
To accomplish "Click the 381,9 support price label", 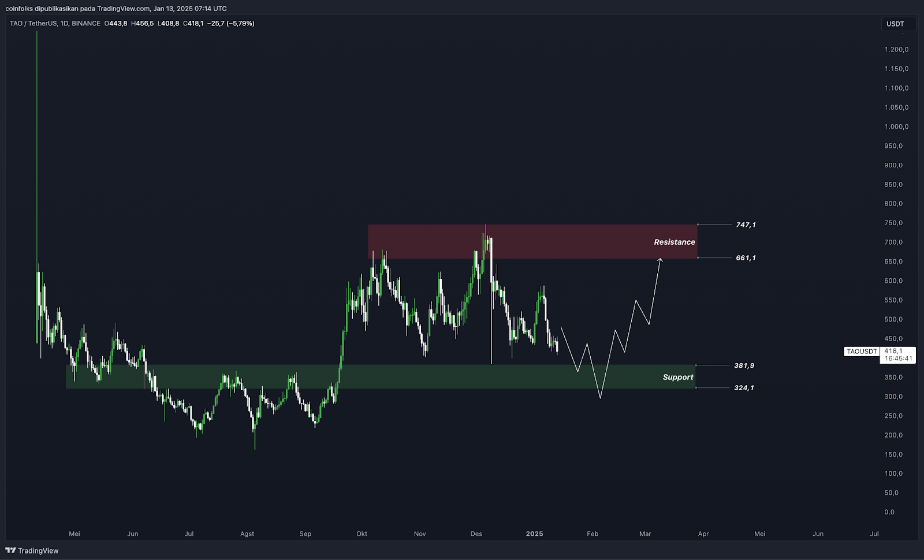I will tap(744, 365).
